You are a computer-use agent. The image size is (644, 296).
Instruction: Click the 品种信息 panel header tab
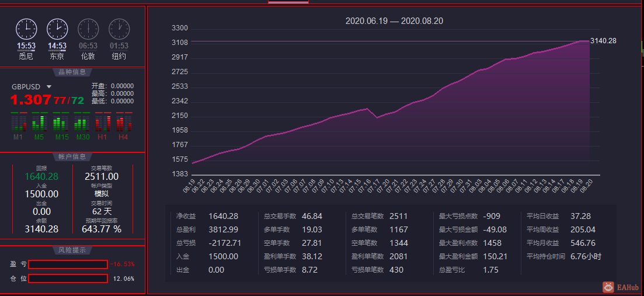coord(72,72)
